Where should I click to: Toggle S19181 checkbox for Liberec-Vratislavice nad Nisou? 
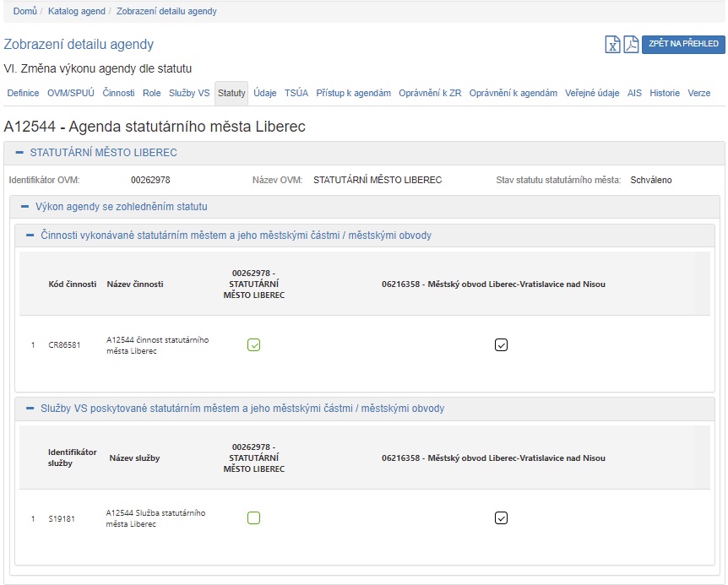click(x=501, y=518)
